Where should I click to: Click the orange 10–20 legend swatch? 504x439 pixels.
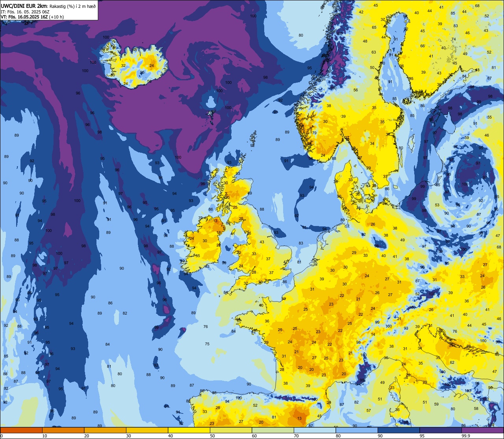coord(63,430)
